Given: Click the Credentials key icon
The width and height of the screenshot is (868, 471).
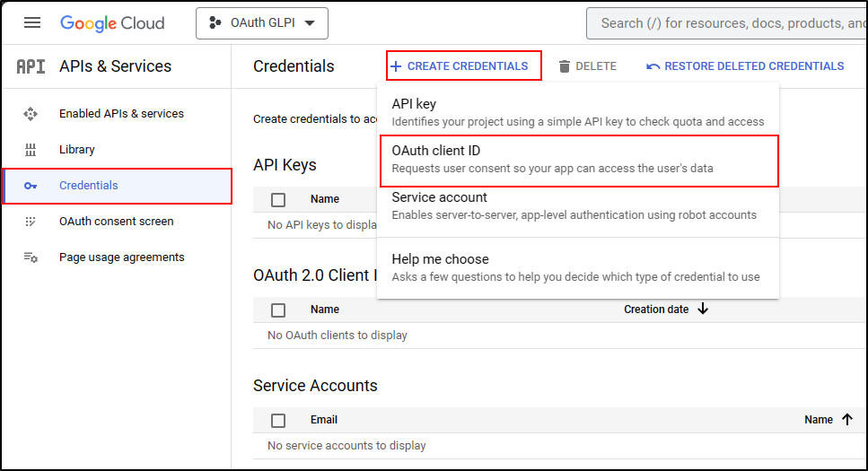Looking at the screenshot, I should 31,186.
